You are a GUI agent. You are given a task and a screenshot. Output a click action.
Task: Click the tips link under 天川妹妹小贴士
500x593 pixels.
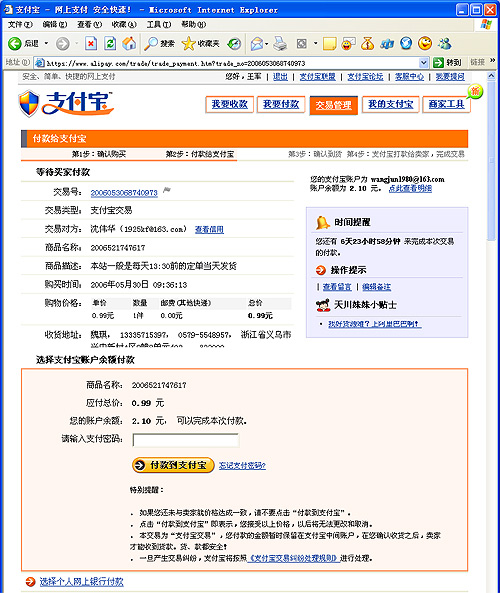(374, 324)
